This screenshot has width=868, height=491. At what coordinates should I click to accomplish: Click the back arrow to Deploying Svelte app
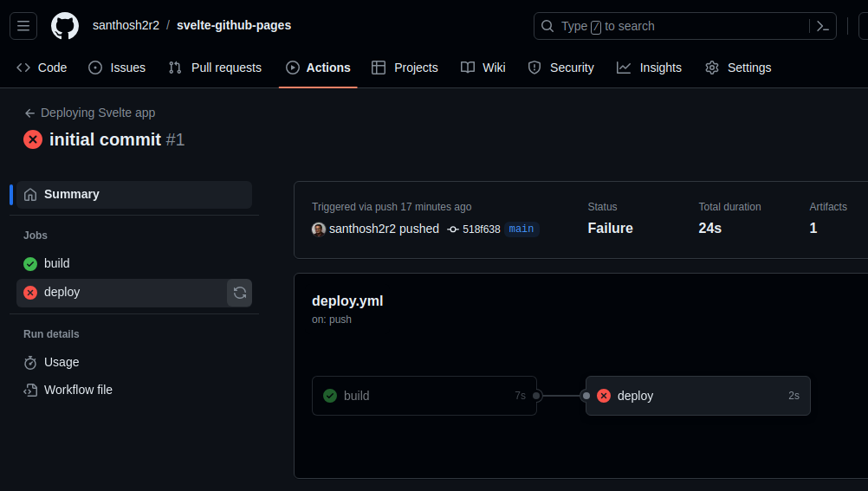[x=30, y=113]
